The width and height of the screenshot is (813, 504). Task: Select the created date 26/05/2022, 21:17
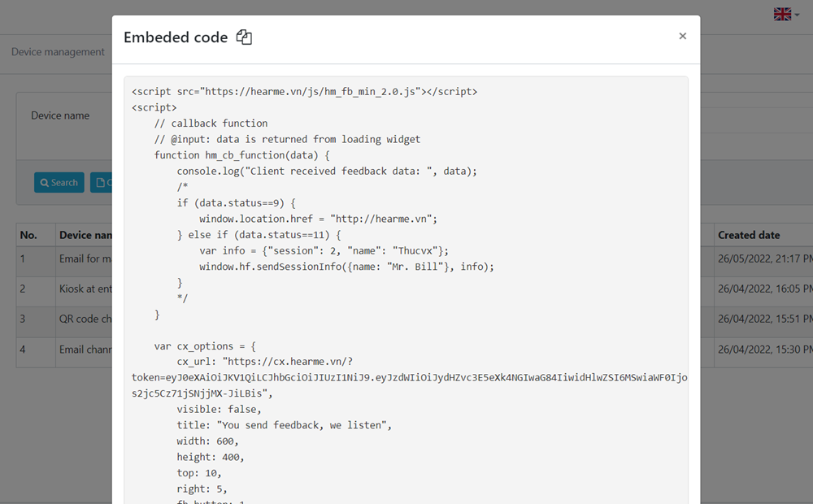(x=765, y=259)
